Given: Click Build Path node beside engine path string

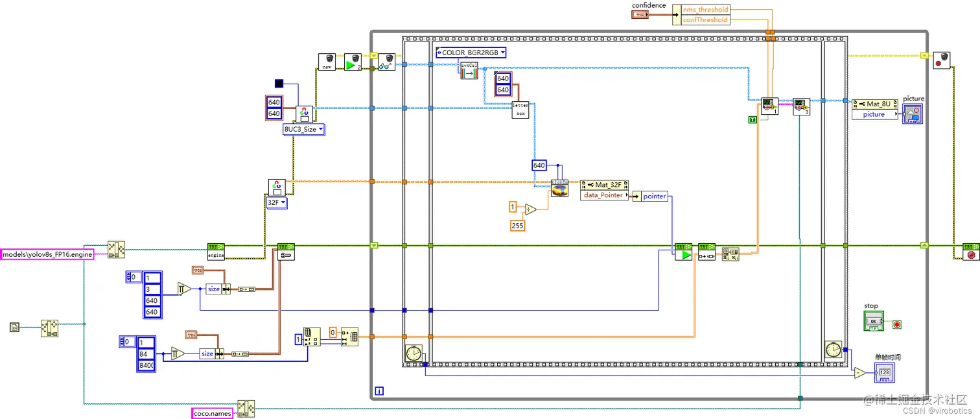Looking at the screenshot, I should 117,249.
